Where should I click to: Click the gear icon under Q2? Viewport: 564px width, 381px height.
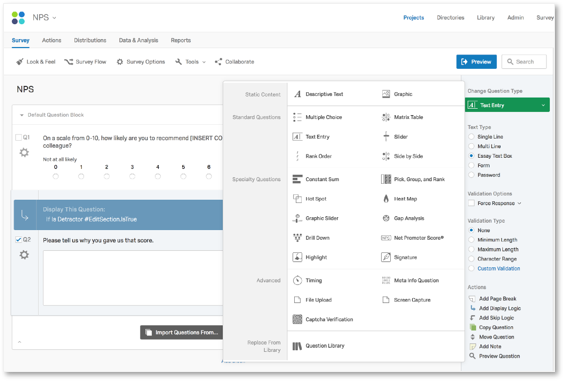click(x=24, y=255)
